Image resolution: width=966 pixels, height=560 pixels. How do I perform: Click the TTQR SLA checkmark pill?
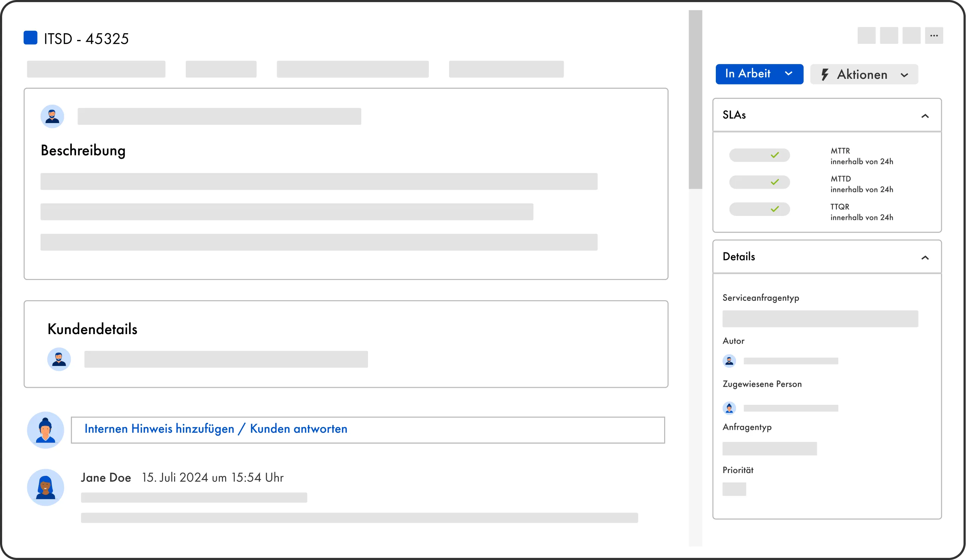pos(759,209)
